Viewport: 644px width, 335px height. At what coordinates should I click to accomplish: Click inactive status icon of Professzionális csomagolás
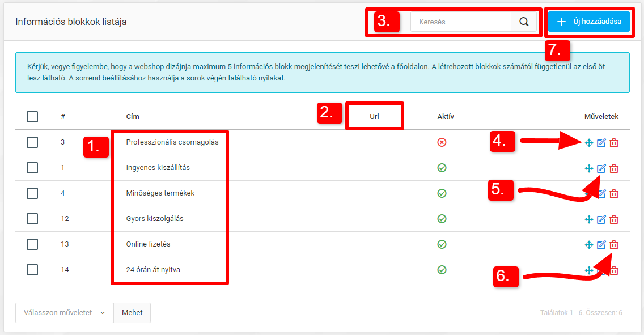[442, 142]
